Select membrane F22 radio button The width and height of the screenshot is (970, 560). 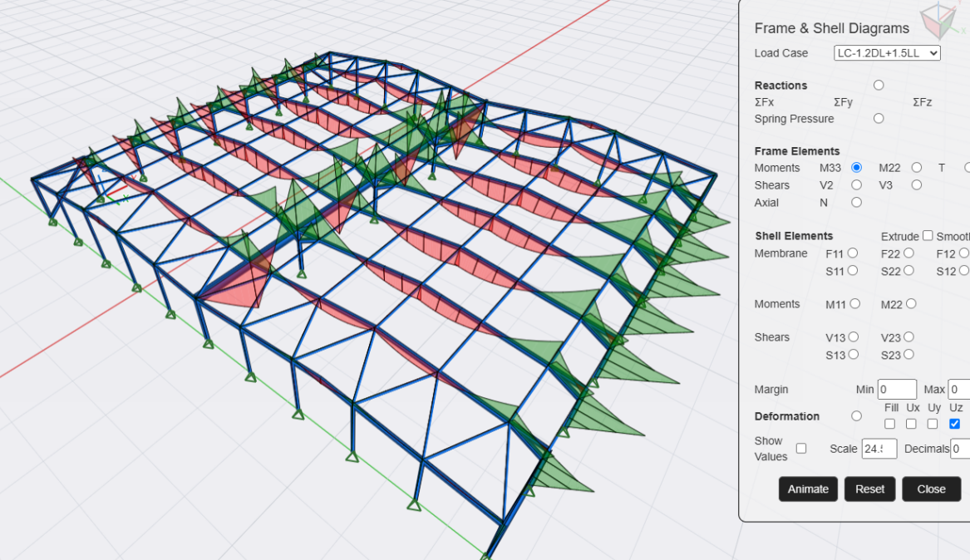[x=908, y=253]
